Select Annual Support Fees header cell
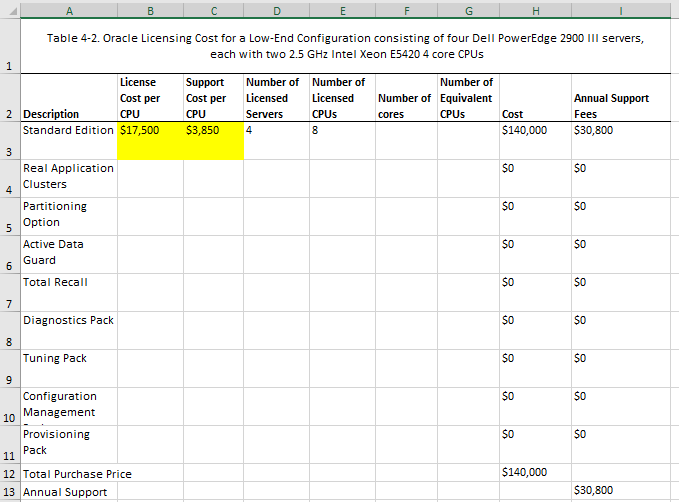This screenshot has width=679, height=502. pyautogui.click(x=621, y=97)
